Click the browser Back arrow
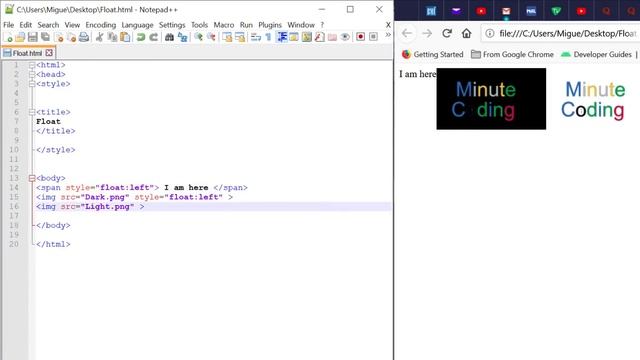Viewport: 640px width, 360px height. tap(407, 33)
